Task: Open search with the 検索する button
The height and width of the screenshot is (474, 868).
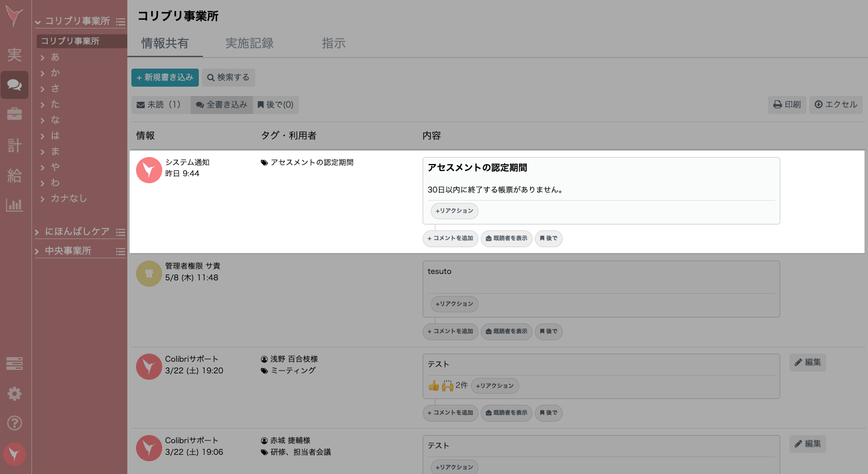Action: 227,77
